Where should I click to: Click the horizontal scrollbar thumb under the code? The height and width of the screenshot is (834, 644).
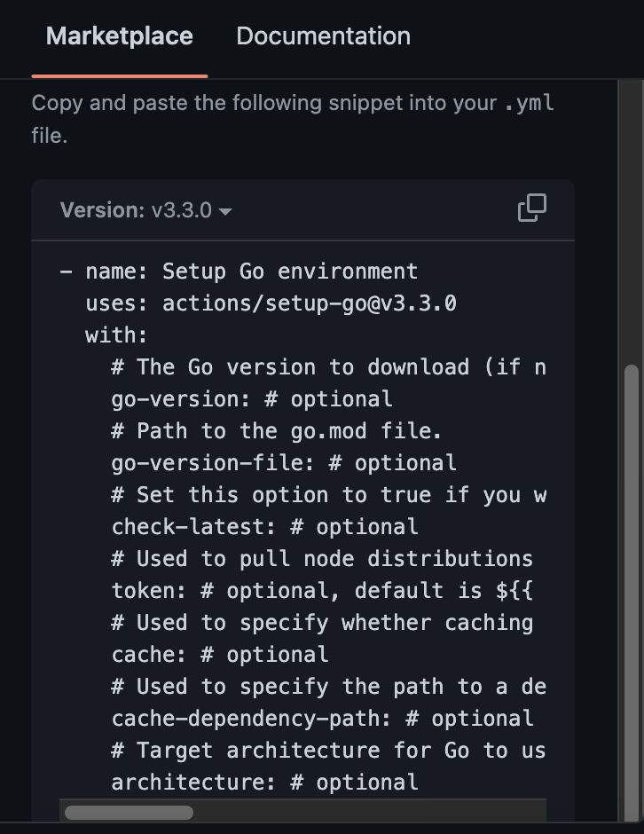click(129, 812)
